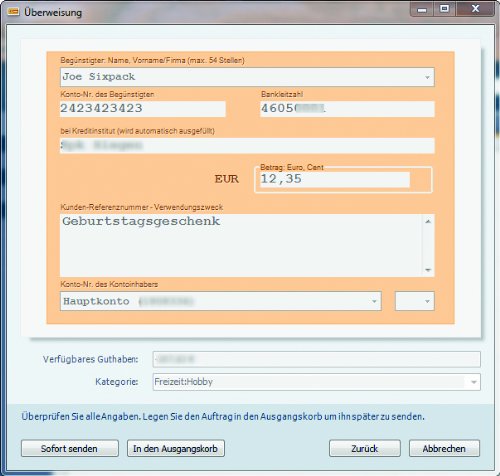Open the Begünstigter name dropdown arrow
The width and height of the screenshot is (500, 476).
(427, 77)
